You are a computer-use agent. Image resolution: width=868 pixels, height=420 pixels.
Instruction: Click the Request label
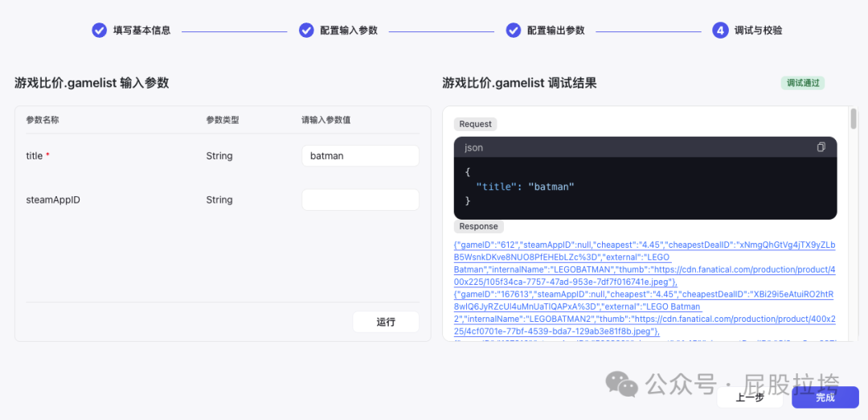coord(475,124)
